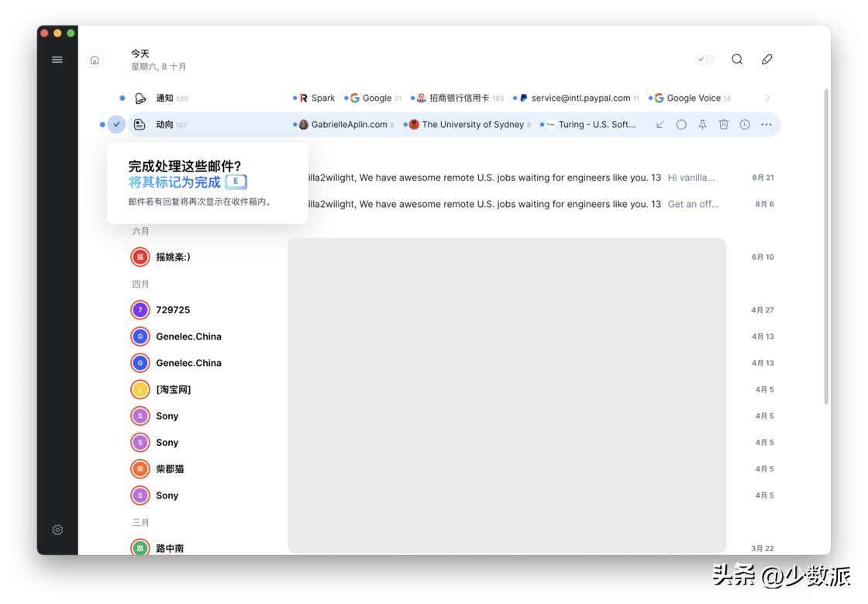Image resolution: width=868 pixels, height=604 pixels.
Task: Select the 招商银行信用卡 sender group
Action: pos(459,98)
